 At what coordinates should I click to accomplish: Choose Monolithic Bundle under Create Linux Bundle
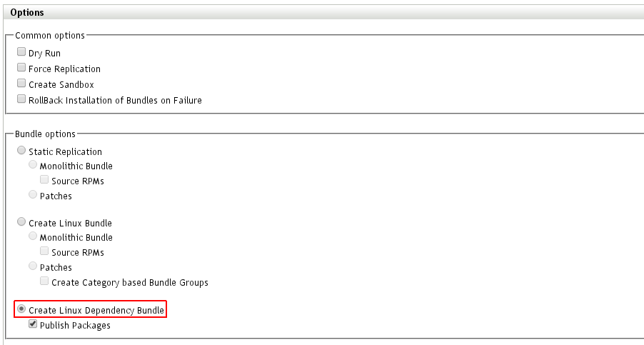coord(33,236)
